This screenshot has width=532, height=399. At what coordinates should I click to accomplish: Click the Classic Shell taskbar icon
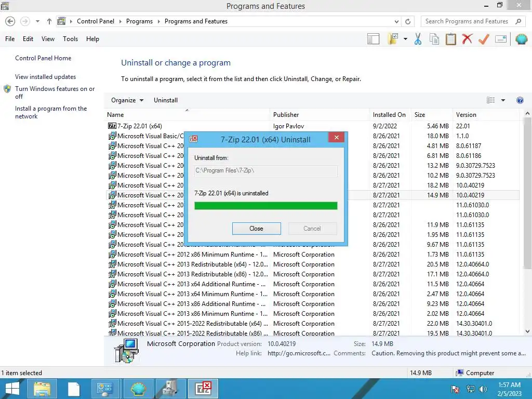138,389
